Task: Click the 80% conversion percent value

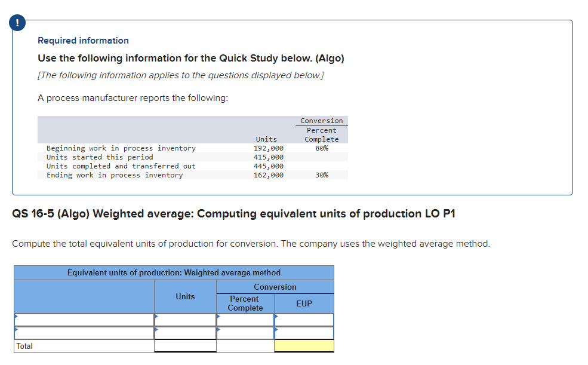Action: point(322,148)
